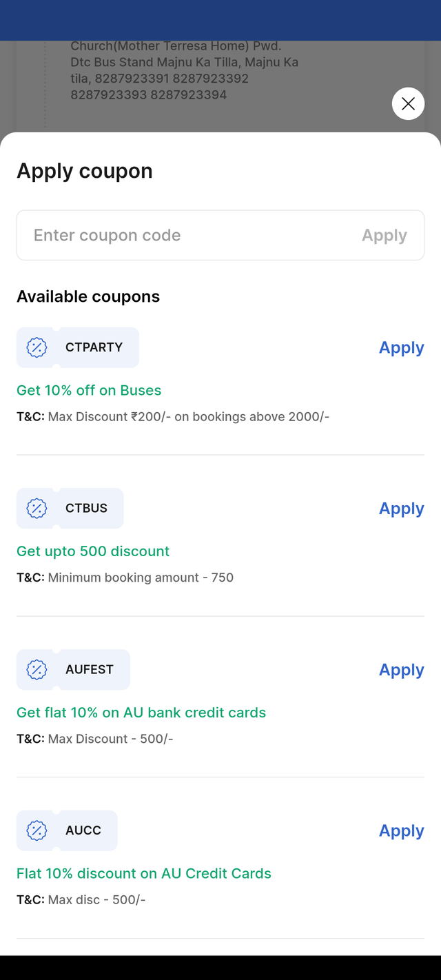Select the CTBUS code chip
441x980 pixels.
tap(70, 509)
